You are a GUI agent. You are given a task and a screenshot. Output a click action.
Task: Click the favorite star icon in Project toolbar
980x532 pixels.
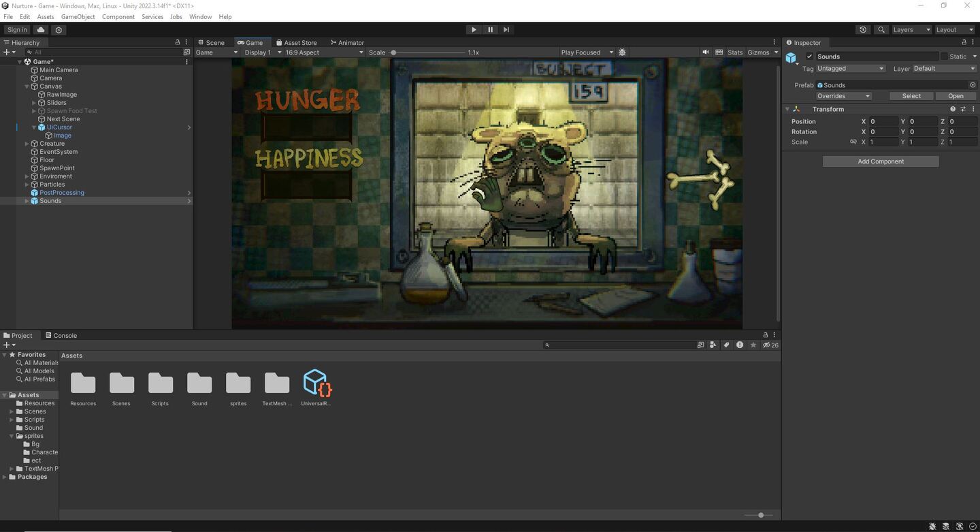[x=753, y=345]
